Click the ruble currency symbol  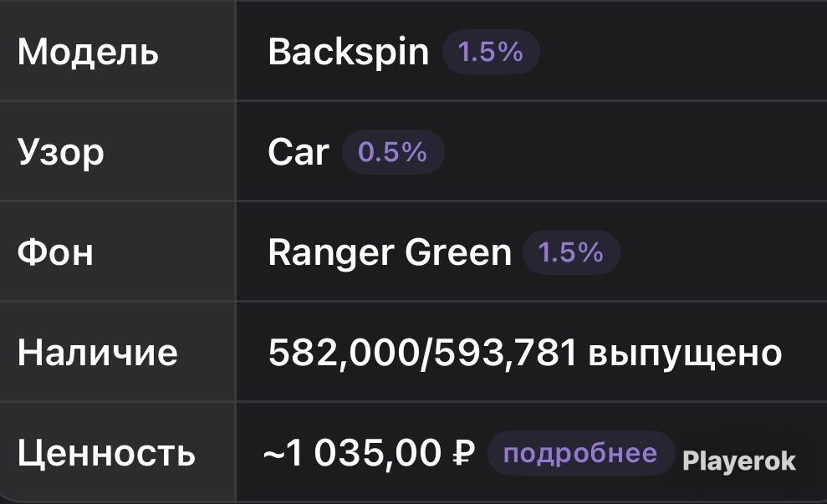(x=464, y=453)
